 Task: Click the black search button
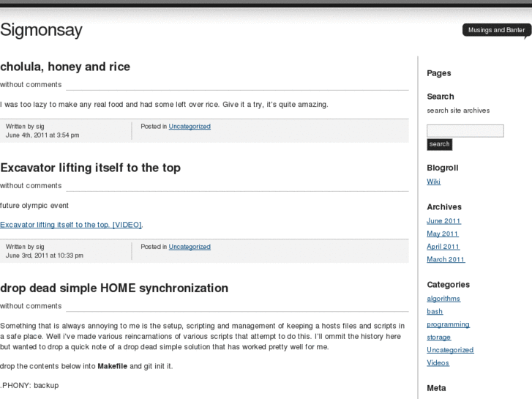pyautogui.click(x=439, y=144)
